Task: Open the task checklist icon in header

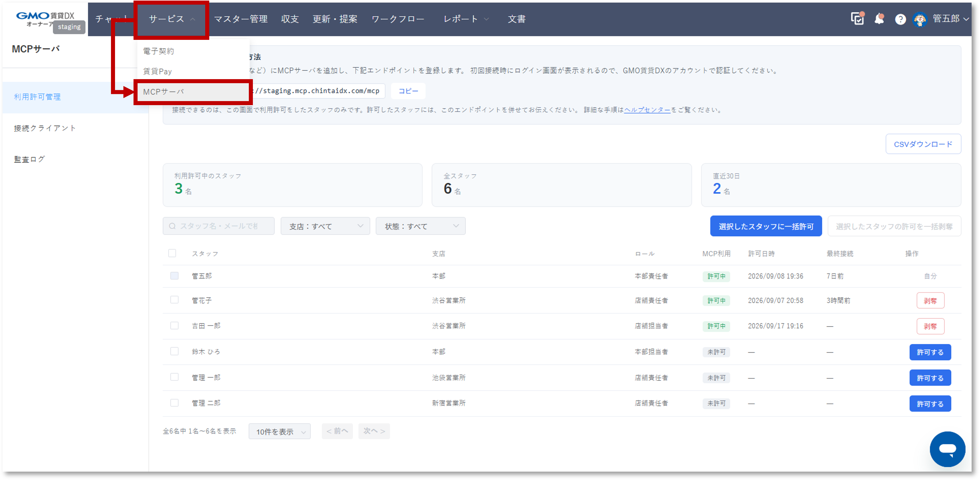Action: 857,18
